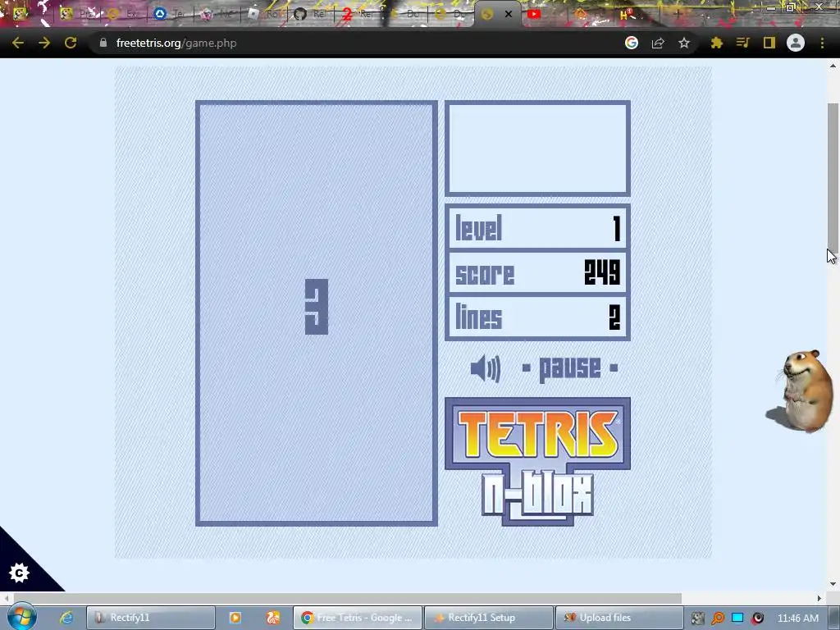View site security lock info
The height and width of the screenshot is (630, 840).
tap(103, 43)
